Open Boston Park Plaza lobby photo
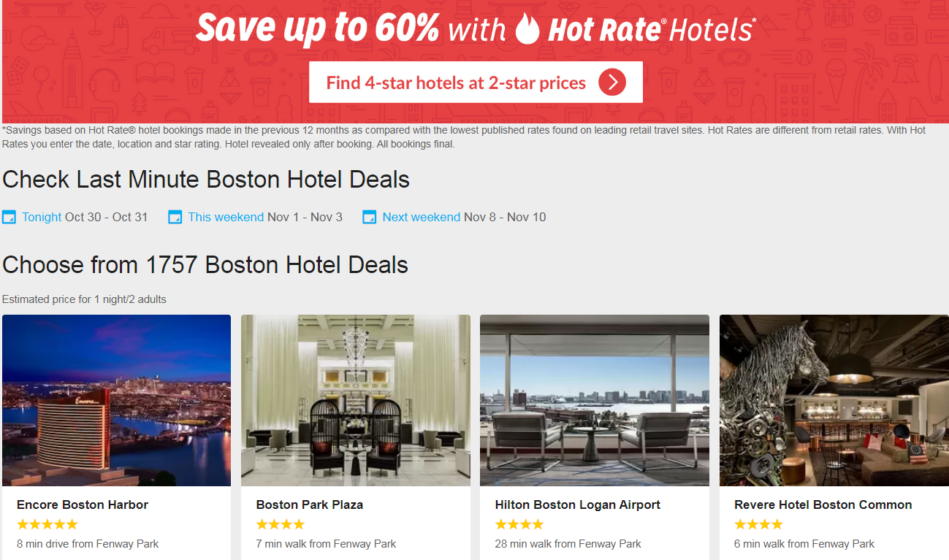The width and height of the screenshot is (949, 560). point(356,400)
